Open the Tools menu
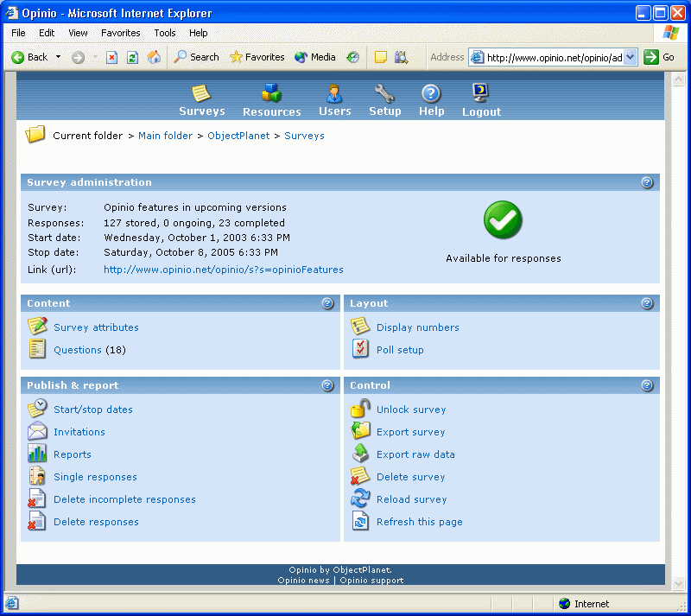Viewport: 691px width, 616px height. (165, 33)
